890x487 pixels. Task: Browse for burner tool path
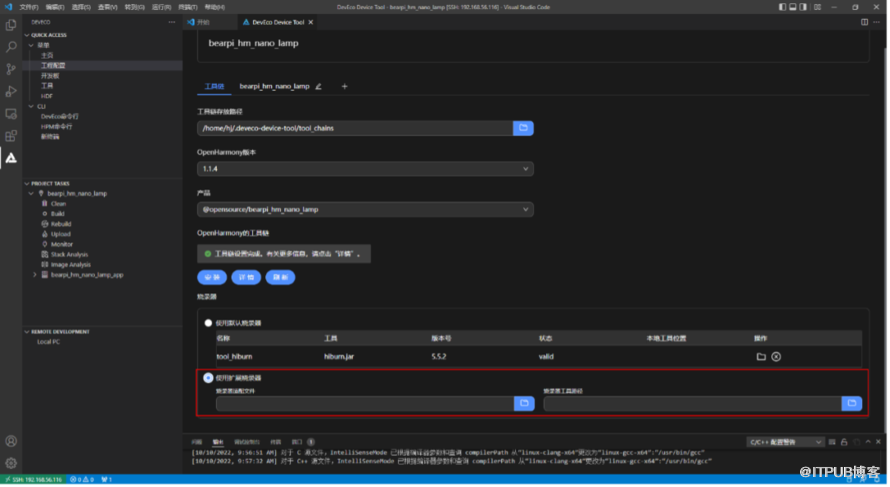click(x=852, y=404)
